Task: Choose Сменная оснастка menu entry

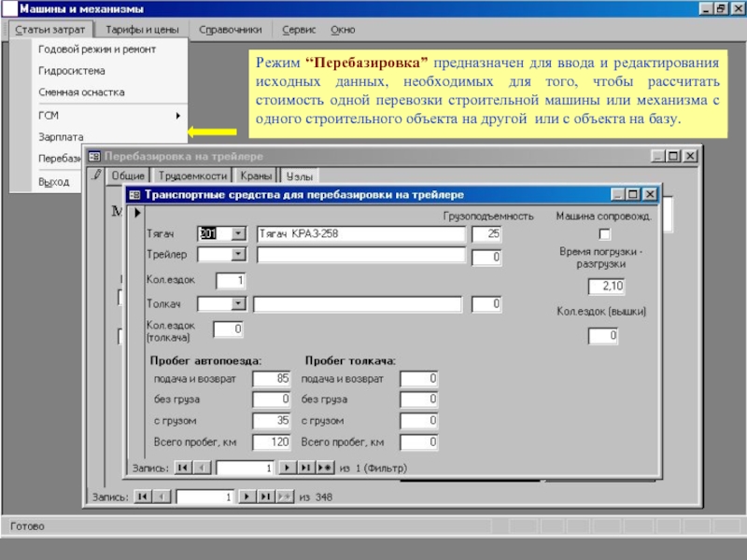Action: tap(81, 92)
